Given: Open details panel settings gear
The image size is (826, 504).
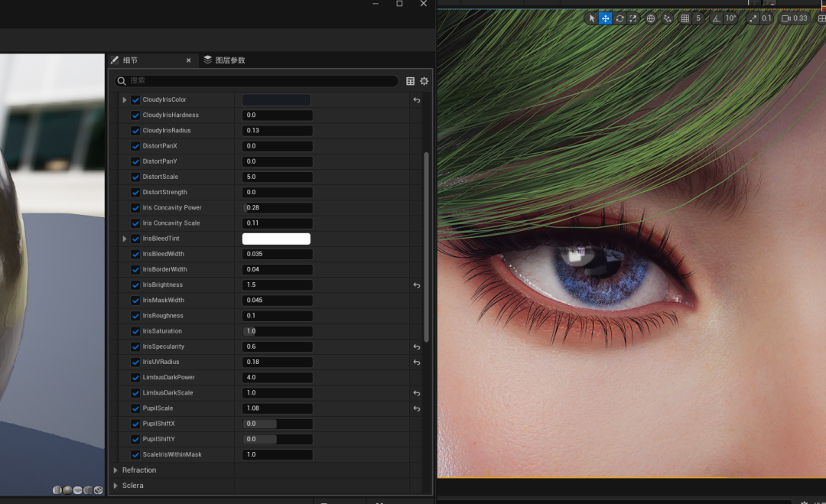Looking at the screenshot, I should click(x=424, y=81).
